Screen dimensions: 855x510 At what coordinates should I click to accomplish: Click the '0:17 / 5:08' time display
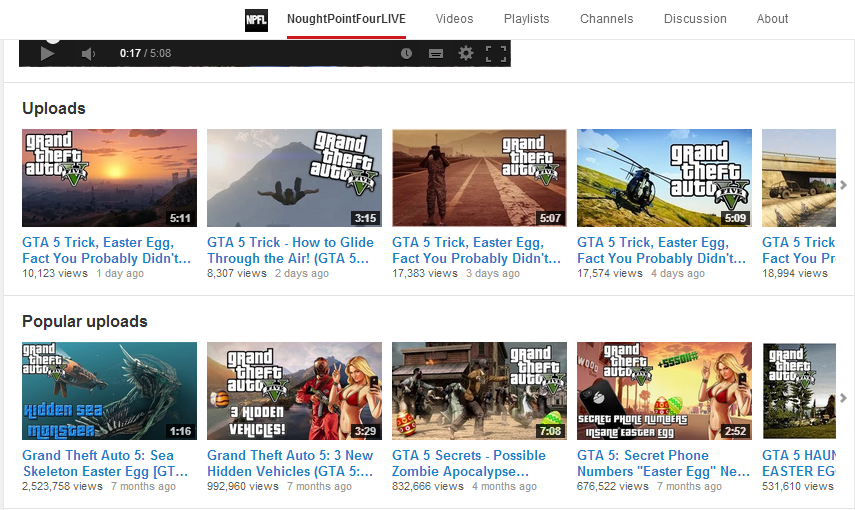tap(146, 53)
